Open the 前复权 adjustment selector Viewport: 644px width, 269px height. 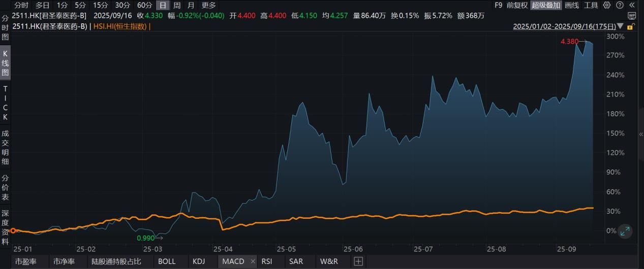click(x=517, y=5)
